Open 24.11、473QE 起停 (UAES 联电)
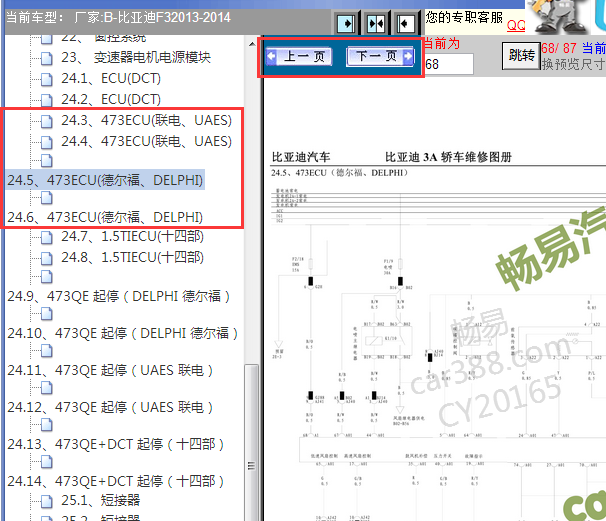606x521 pixels. click(110, 371)
